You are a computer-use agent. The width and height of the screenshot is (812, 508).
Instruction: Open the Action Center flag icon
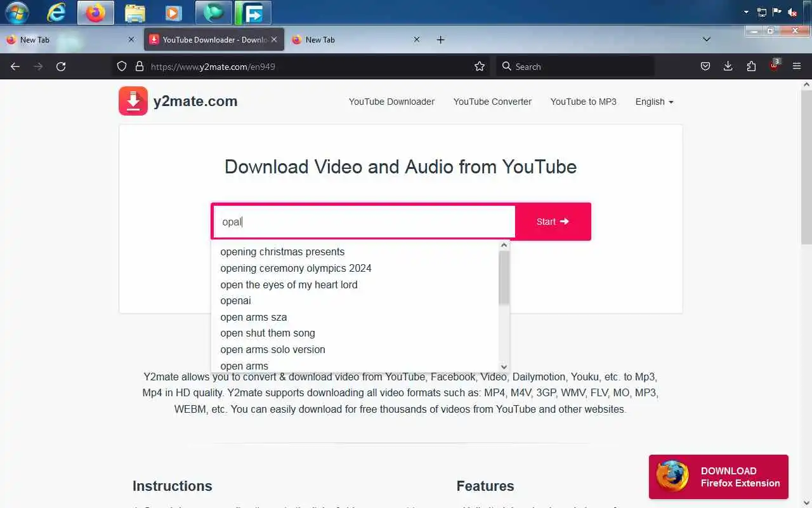(776, 12)
